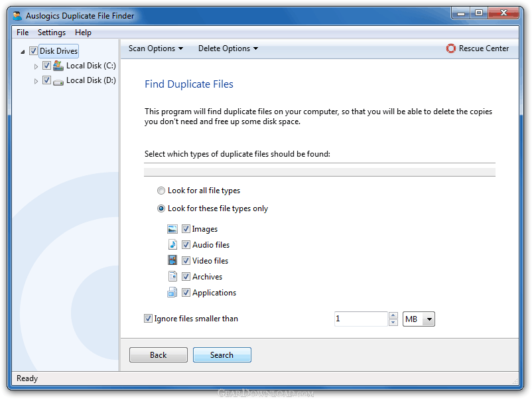Open the File menu

(23, 33)
